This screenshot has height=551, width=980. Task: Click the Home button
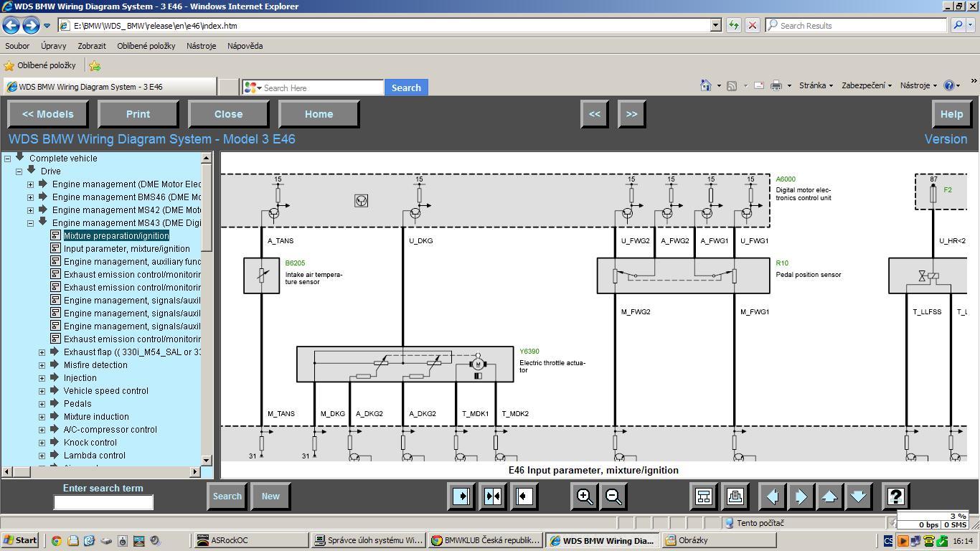[319, 114]
